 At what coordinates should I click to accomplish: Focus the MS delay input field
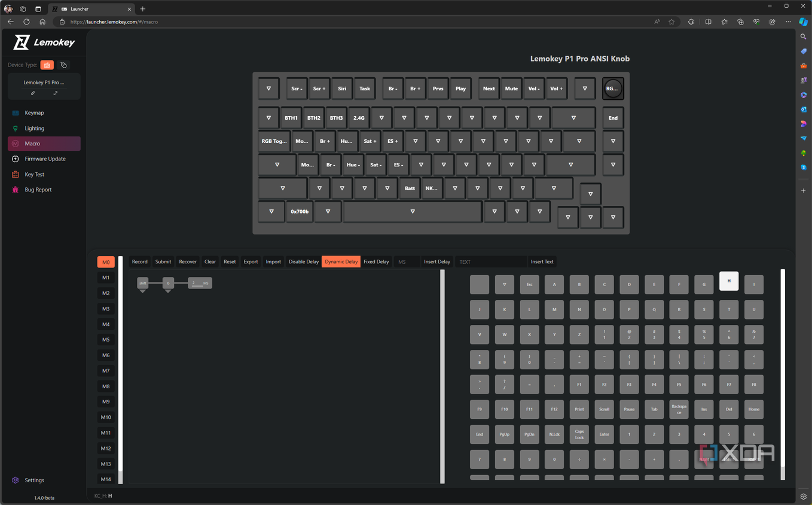[407, 261]
